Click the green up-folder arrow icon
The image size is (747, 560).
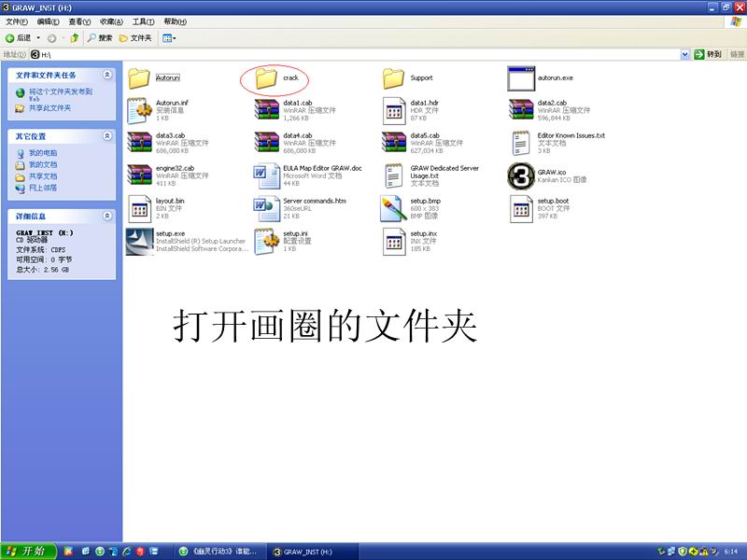point(75,38)
